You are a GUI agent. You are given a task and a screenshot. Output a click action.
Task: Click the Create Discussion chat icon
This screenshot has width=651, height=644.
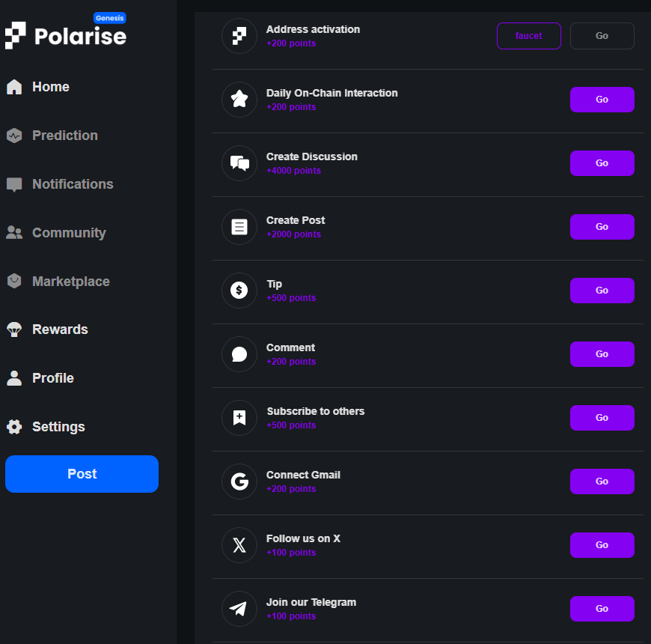pyautogui.click(x=239, y=163)
